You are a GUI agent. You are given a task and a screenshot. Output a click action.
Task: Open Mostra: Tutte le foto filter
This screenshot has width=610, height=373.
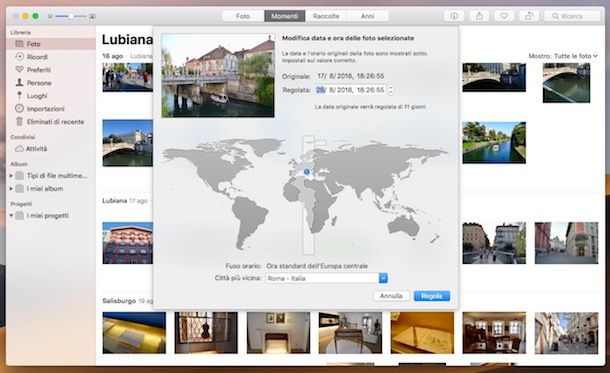[x=563, y=56]
